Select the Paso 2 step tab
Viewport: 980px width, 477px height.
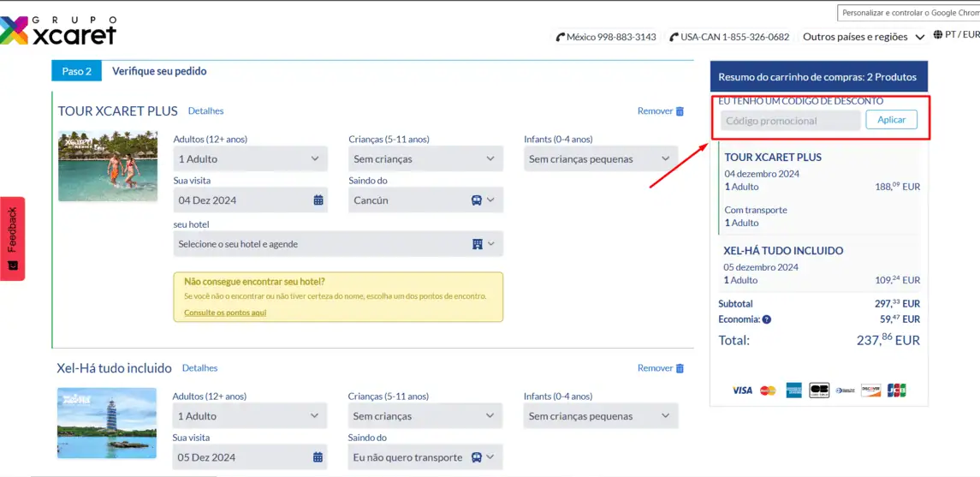pos(77,71)
